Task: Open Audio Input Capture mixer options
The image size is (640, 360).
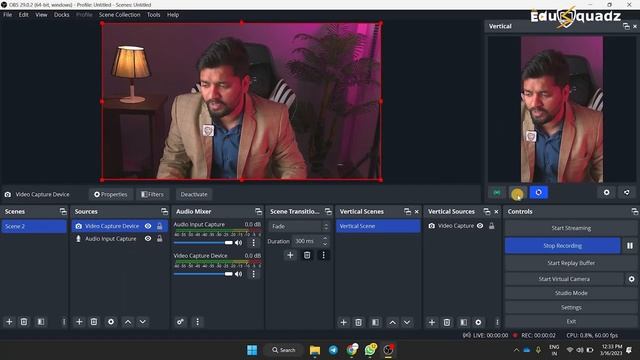Action: click(253, 243)
